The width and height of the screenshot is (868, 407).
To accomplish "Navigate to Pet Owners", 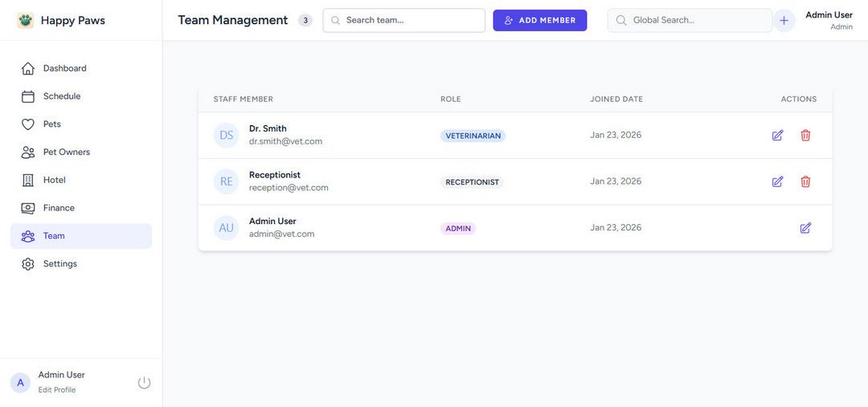I will click(66, 153).
